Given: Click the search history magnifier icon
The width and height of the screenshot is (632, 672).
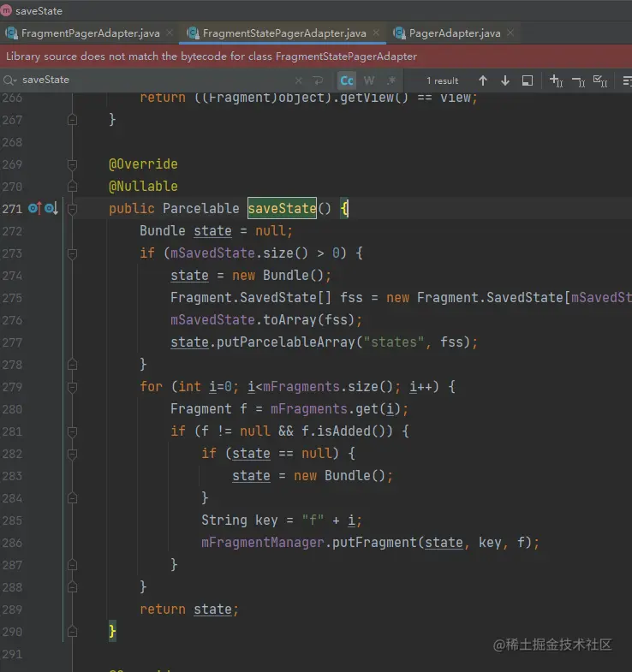Looking at the screenshot, I should coord(9,80).
